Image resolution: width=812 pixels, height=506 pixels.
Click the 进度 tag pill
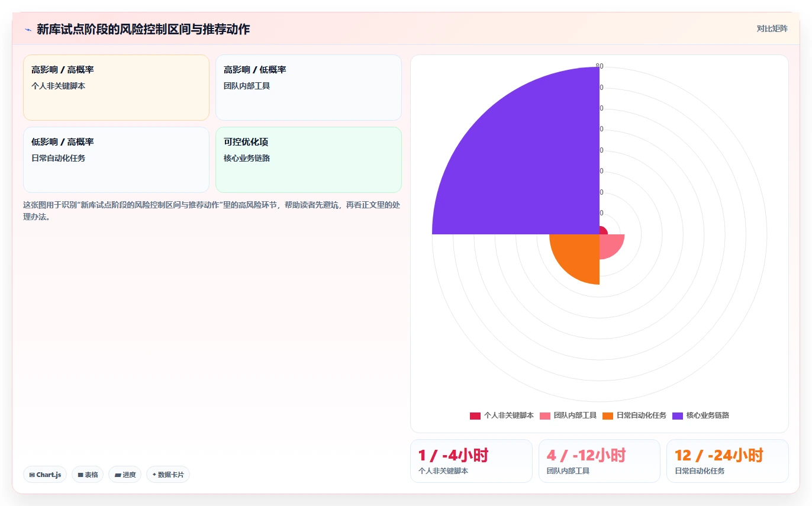tap(125, 475)
